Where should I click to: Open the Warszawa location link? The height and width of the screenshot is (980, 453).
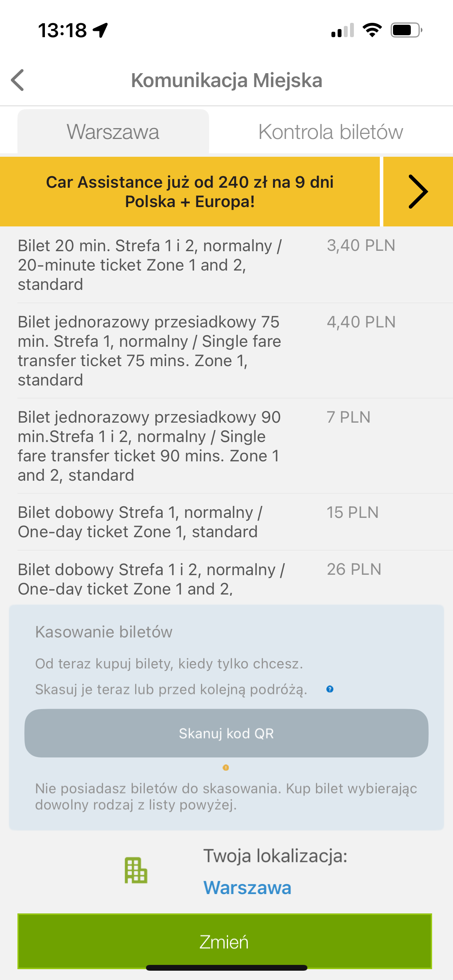247,887
